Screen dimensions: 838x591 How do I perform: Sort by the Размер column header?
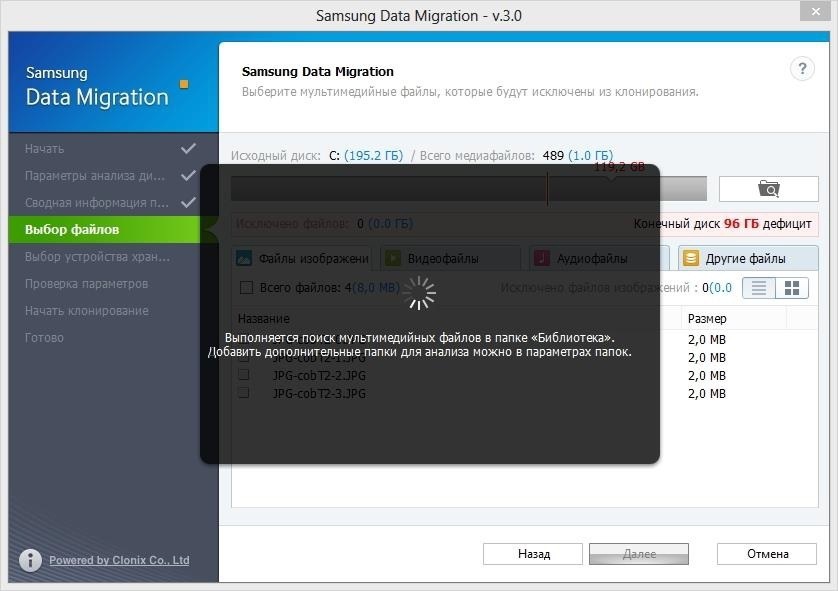(707, 318)
